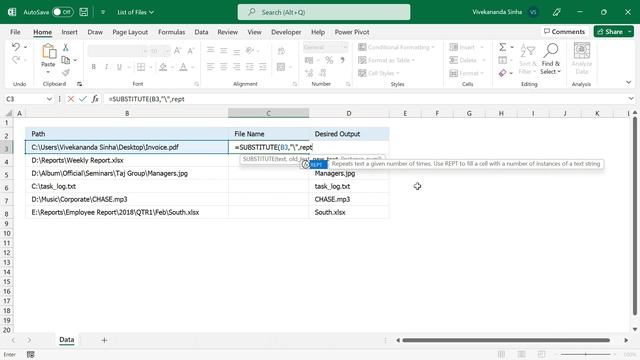The image size is (640, 360).
Task: Open the Alignment dialog launcher
Action: tap(295, 84)
